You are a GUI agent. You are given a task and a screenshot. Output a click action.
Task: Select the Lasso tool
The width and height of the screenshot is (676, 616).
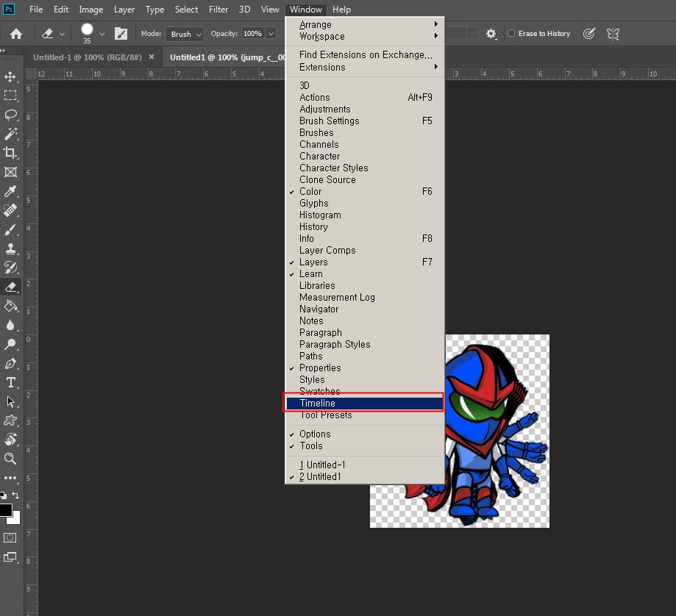(x=10, y=115)
